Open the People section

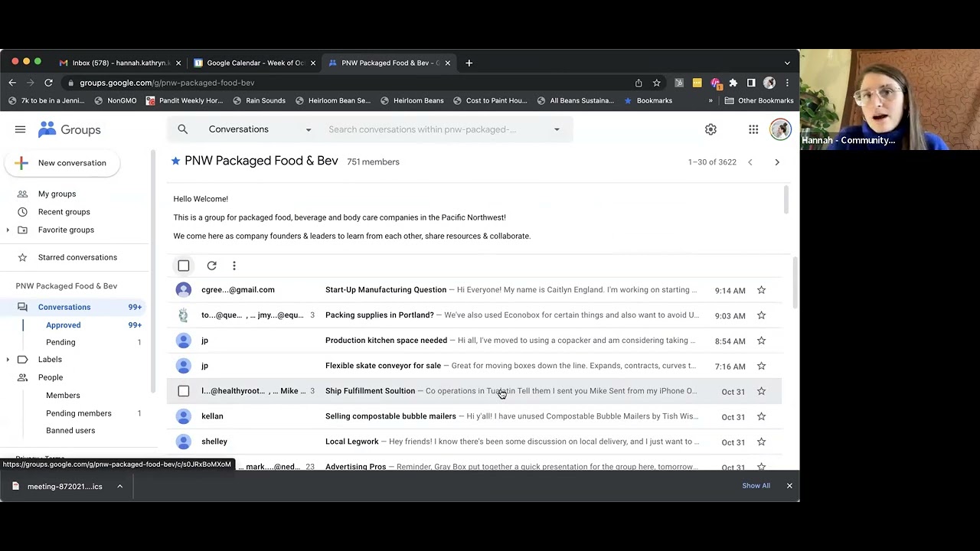click(x=51, y=377)
